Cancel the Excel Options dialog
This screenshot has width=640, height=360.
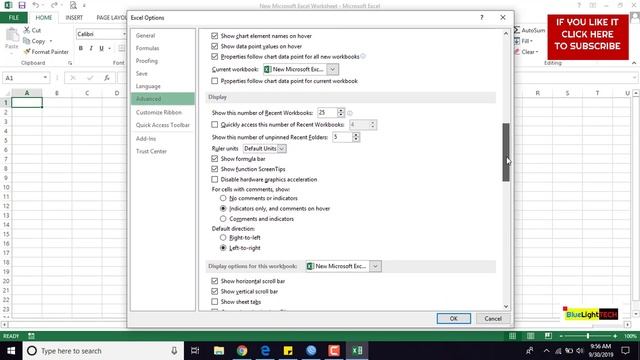493,318
